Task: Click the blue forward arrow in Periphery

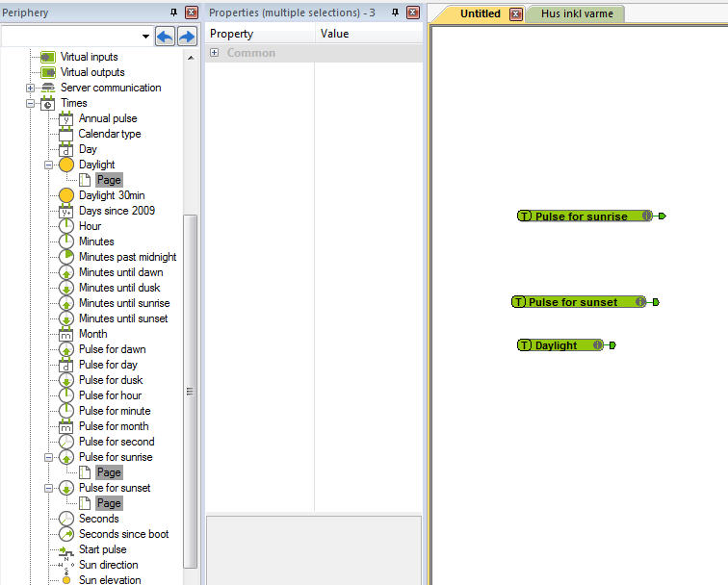Action: pos(187,37)
